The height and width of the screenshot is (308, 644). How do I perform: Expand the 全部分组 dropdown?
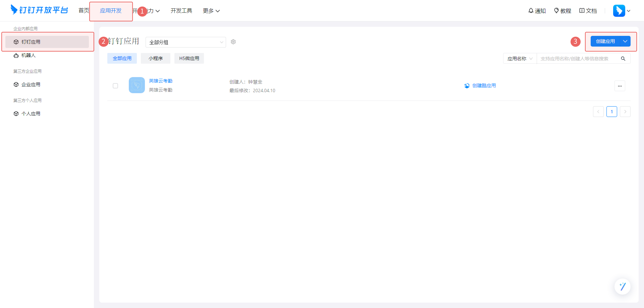[185, 42]
